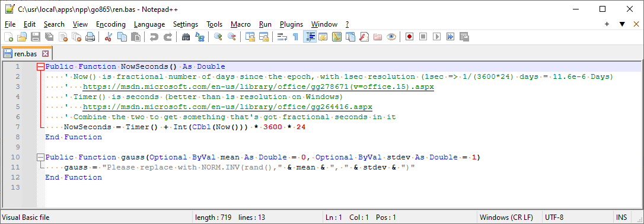The width and height of the screenshot is (644, 224).
Task: Open Folder as Workspace icon
Action: tap(378, 37)
